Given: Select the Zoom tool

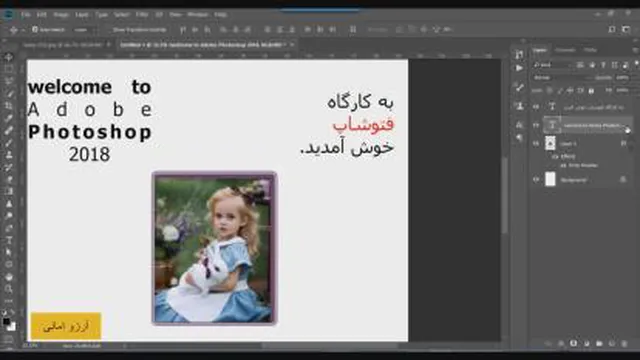Looking at the screenshot, I should pyautogui.click(x=9, y=289).
